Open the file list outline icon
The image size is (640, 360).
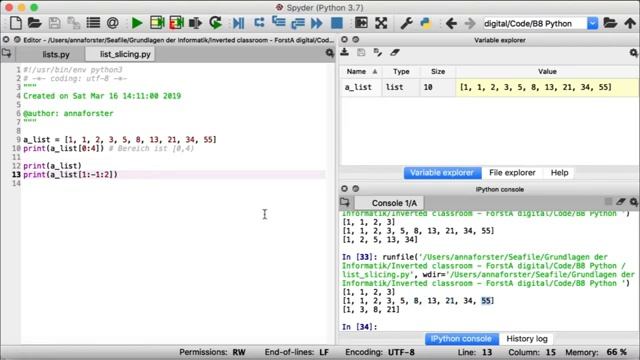pyautogui.click(x=93, y=23)
